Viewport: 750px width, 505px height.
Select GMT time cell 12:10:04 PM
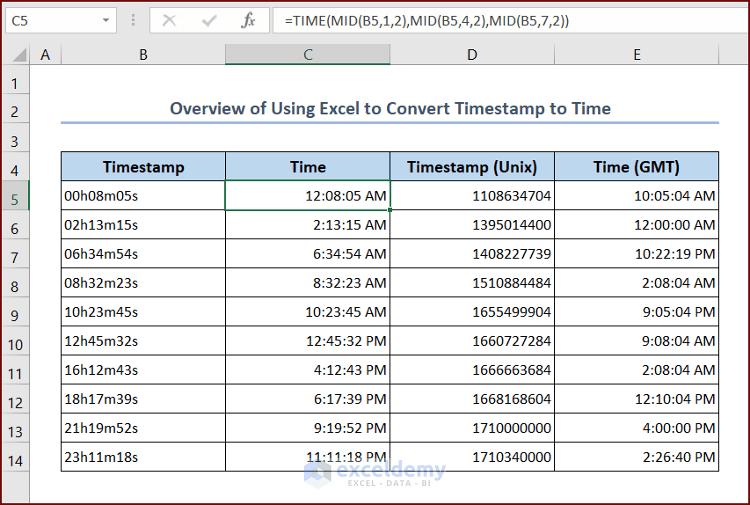637,399
